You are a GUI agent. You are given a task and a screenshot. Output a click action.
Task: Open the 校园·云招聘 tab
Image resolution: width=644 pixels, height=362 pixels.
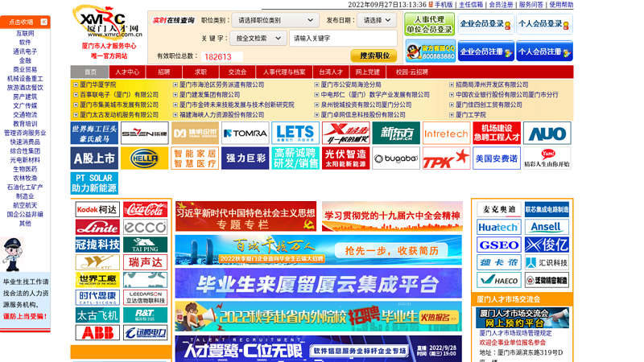pos(412,72)
